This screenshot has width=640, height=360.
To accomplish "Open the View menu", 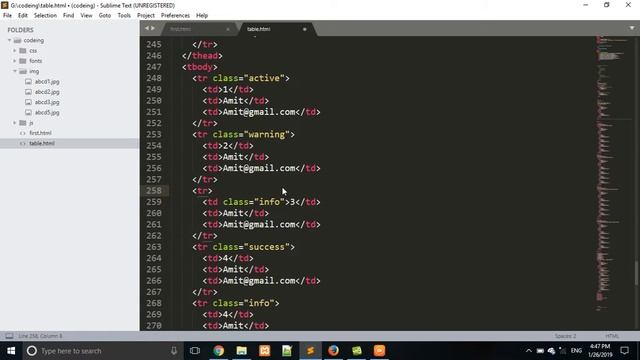I will (86, 16).
